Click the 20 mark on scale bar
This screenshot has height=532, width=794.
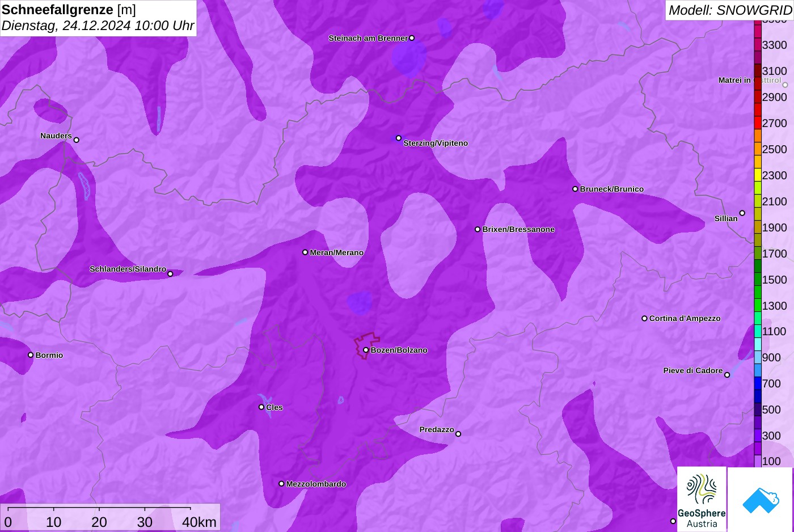99,522
